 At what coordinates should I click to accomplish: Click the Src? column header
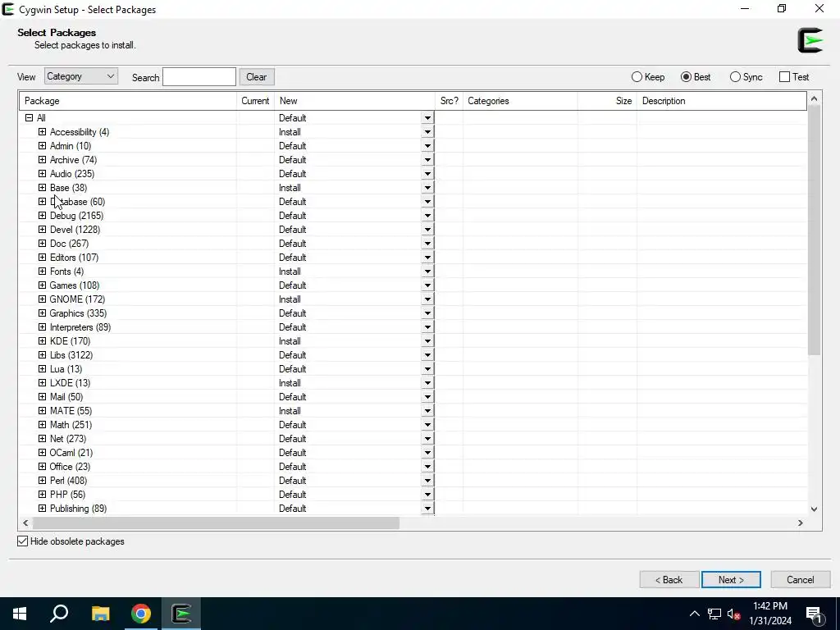click(x=449, y=101)
